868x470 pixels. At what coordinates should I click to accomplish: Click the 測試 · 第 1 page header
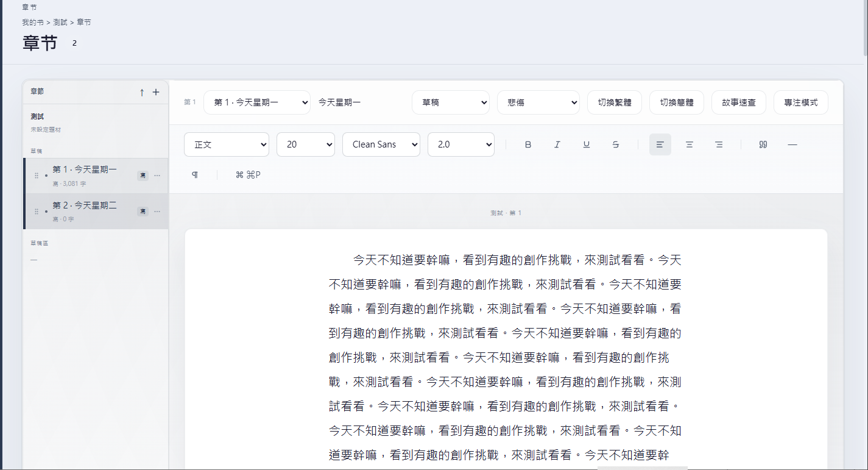(506, 213)
